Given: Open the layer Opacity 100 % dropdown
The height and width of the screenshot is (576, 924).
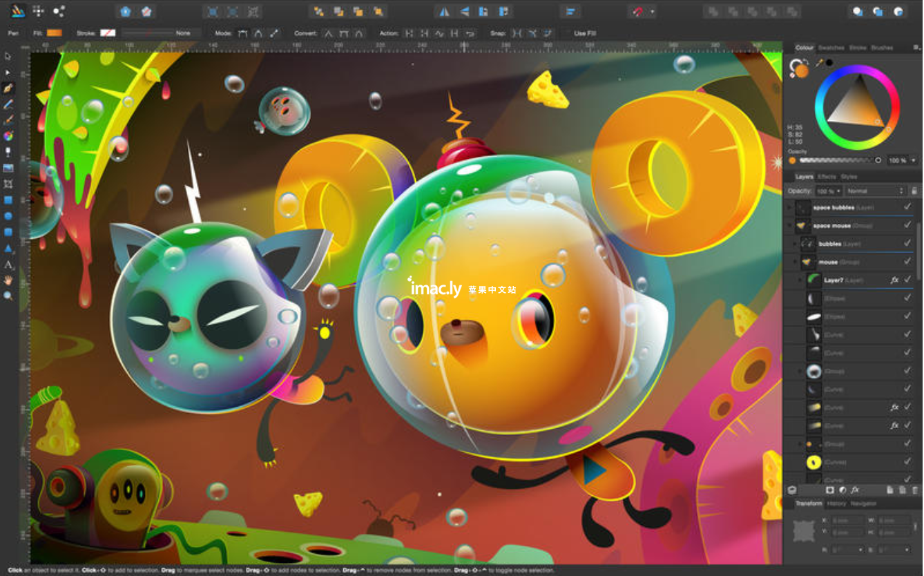Looking at the screenshot, I should [x=829, y=191].
